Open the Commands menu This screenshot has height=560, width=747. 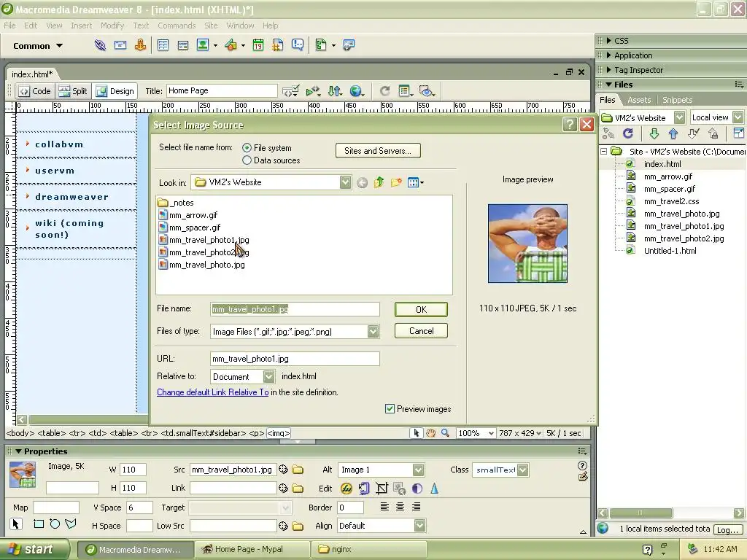pyautogui.click(x=177, y=26)
